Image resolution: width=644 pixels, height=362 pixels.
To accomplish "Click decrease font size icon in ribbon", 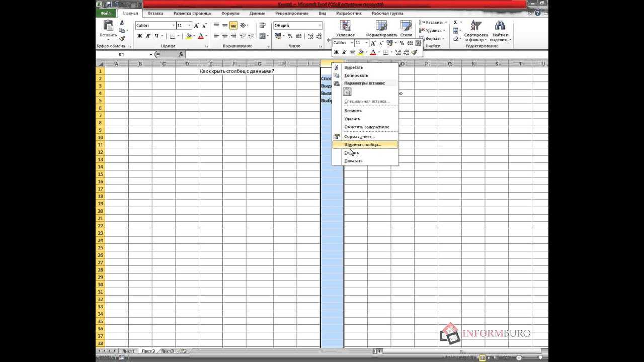I will [204, 26].
